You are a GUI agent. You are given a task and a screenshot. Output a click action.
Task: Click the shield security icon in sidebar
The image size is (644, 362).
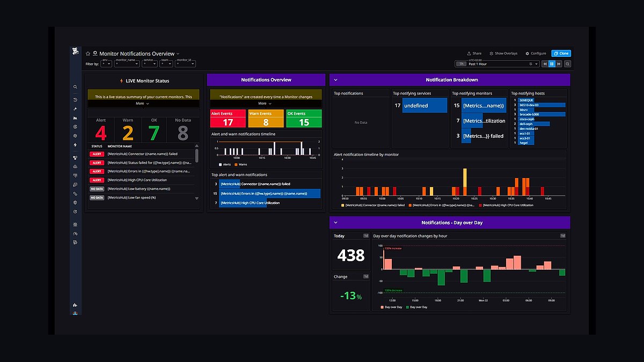click(75, 203)
